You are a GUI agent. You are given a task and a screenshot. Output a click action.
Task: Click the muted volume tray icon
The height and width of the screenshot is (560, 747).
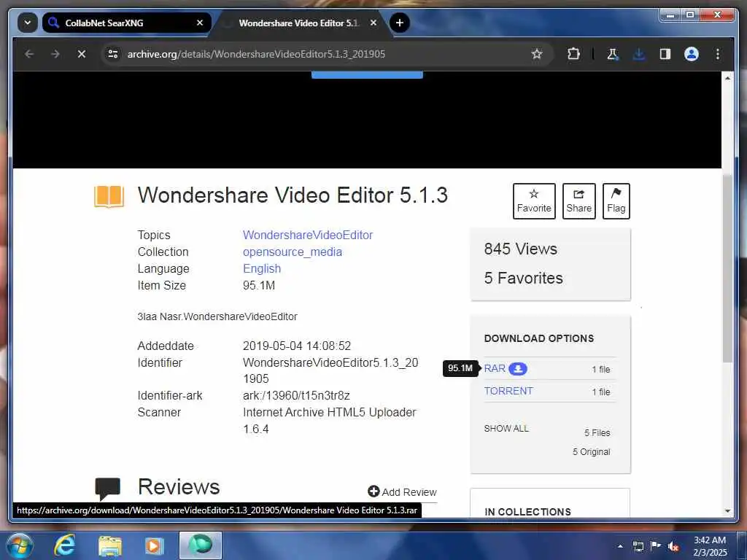click(x=673, y=546)
